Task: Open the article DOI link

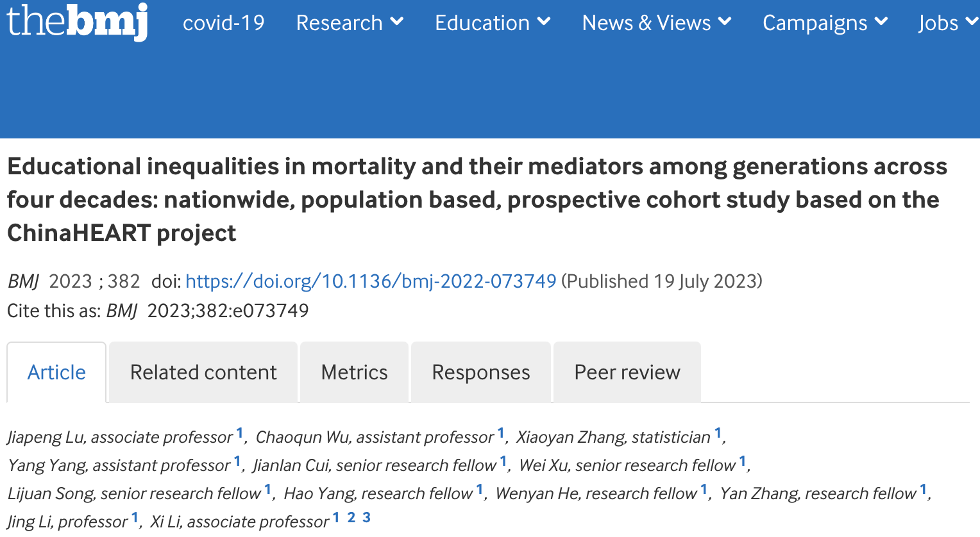Action: [x=371, y=281]
